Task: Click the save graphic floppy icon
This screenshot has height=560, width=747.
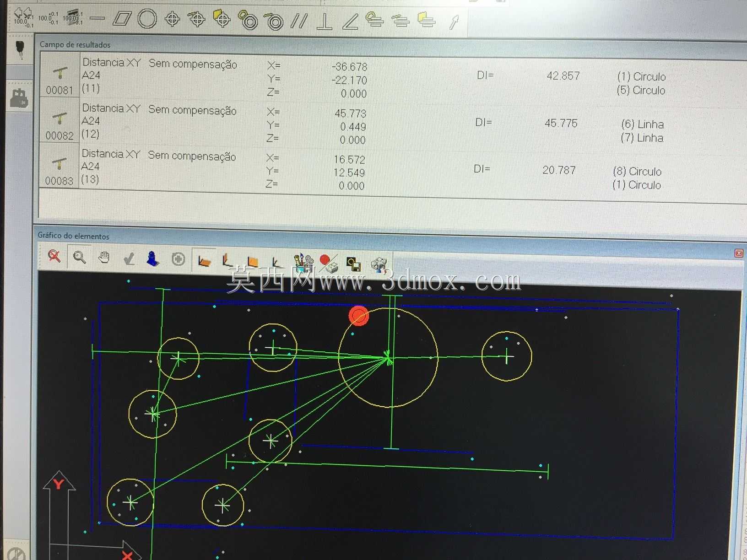Action: [353, 264]
